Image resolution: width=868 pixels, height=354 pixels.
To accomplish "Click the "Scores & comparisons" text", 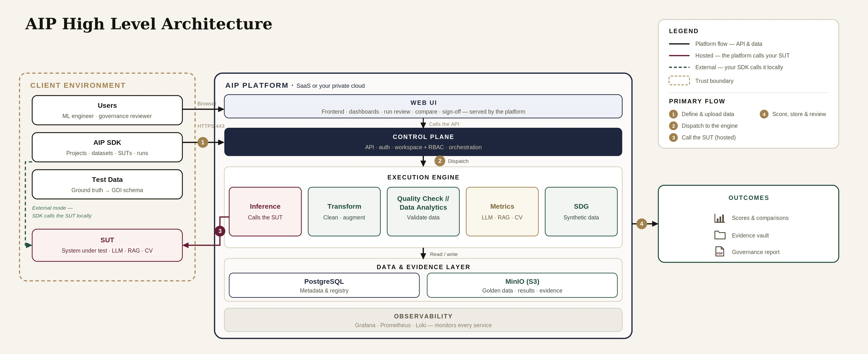I will tap(760, 218).
